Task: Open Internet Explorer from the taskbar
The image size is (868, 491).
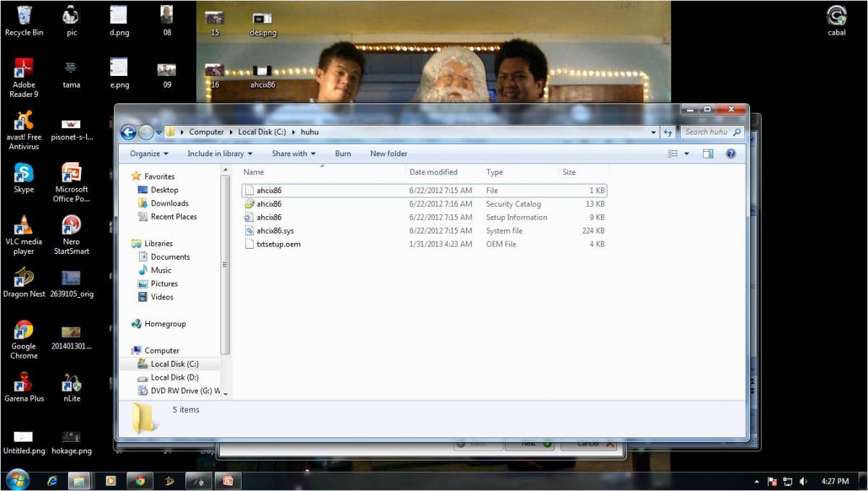Action: (53, 480)
